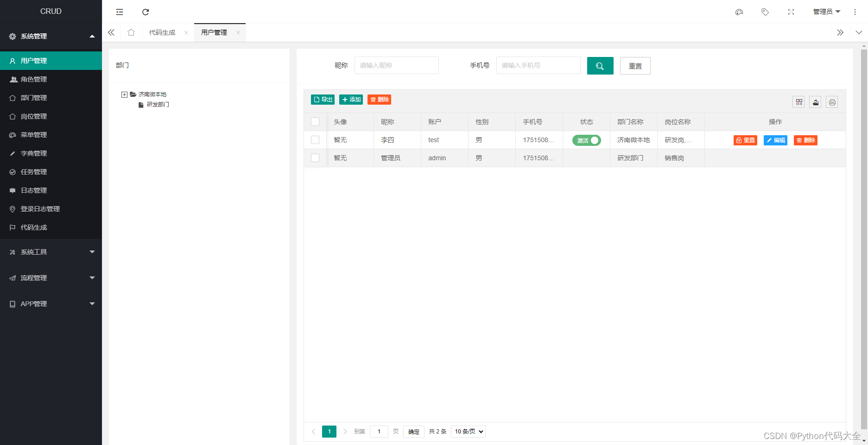Enter fullscreen via the expand icon
Viewport: 868px width, 445px height.
tap(791, 12)
